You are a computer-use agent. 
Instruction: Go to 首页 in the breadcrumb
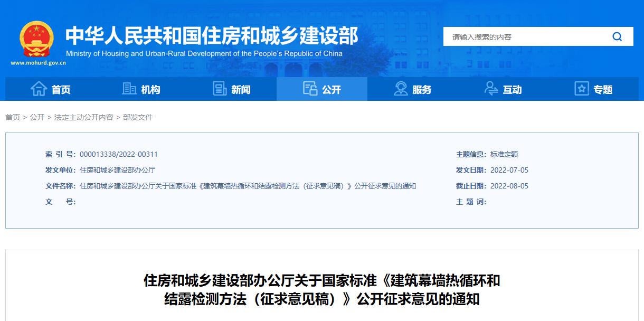coord(13,117)
